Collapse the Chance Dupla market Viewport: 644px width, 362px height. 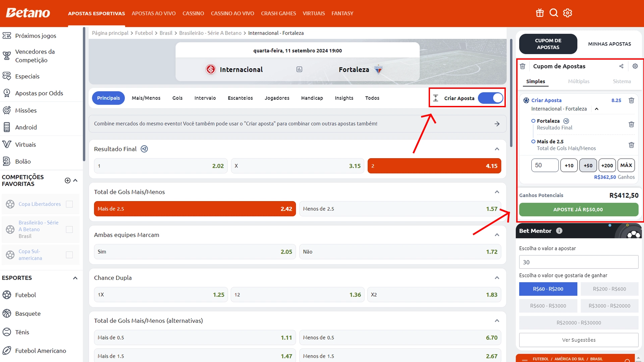coord(497,278)
